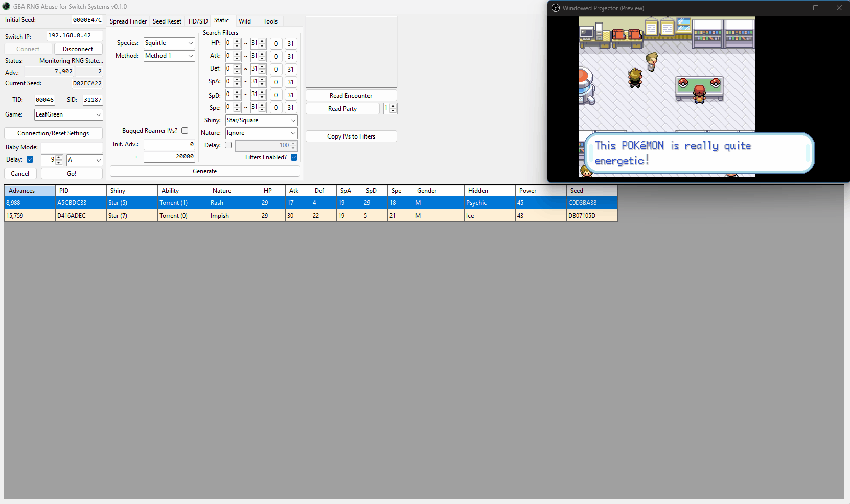The width and height of the screenshot is (850, 504).
Task: Click the Read Encounter button
Action: (351, 96)
